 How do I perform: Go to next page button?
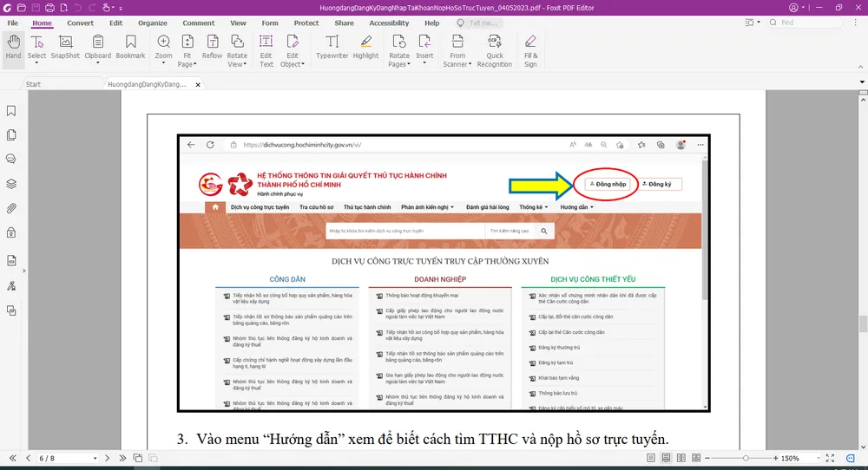[x=108, y=458]
